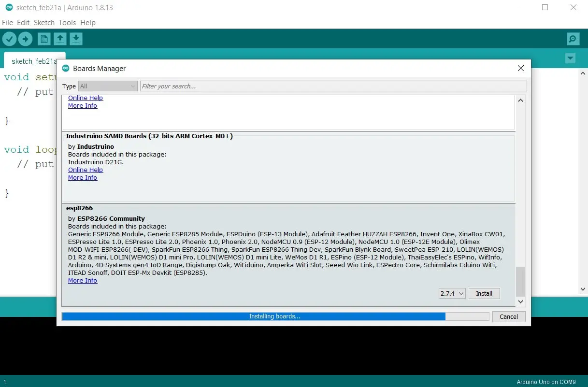The image size is (588, 387).
Task: Open Industruino Online Help link
Action: tap(86, 170)
